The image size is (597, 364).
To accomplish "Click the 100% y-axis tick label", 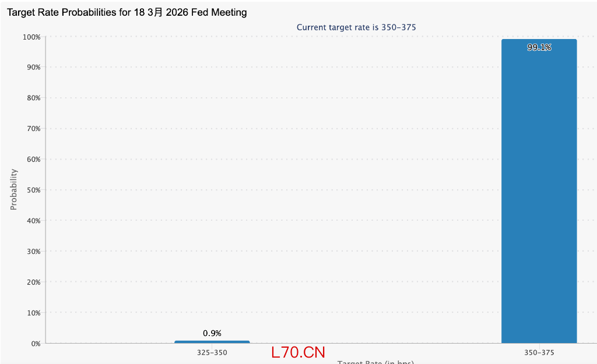I will click(31, 37).
